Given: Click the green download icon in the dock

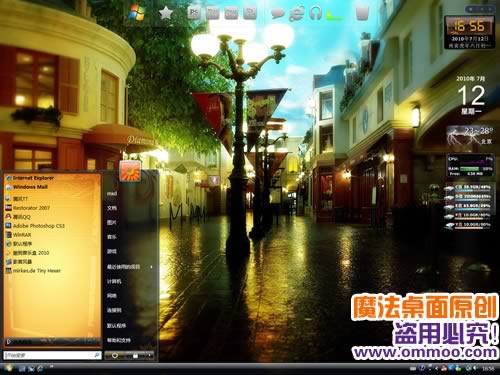Looking at the screenshot, I should (334, 15).
